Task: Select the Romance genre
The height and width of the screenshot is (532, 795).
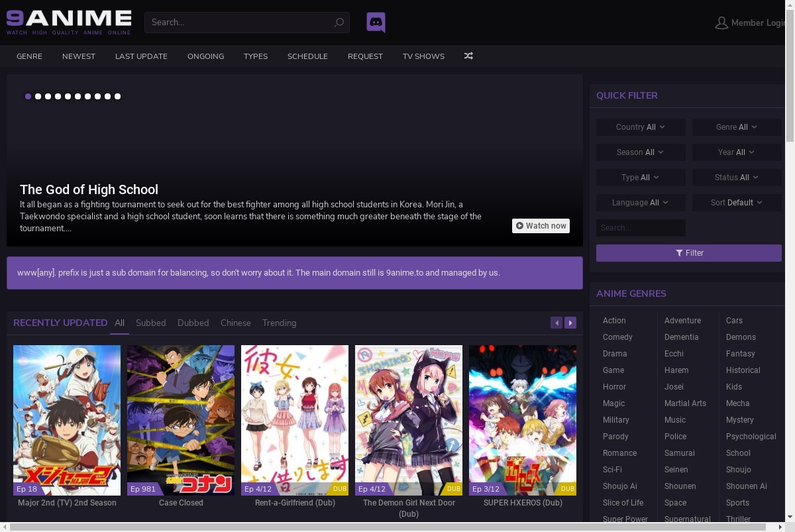Action: point(619,453)
